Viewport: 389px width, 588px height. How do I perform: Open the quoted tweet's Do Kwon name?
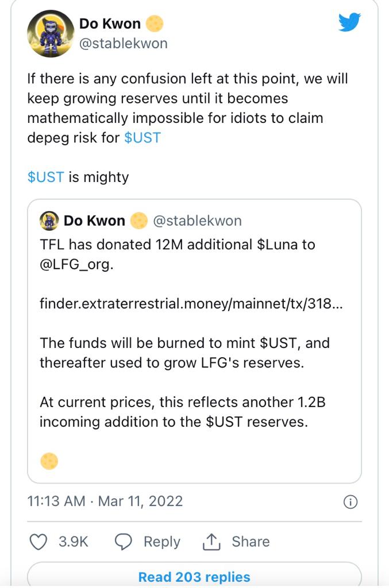pyautogui.click(x=94, y=220)
